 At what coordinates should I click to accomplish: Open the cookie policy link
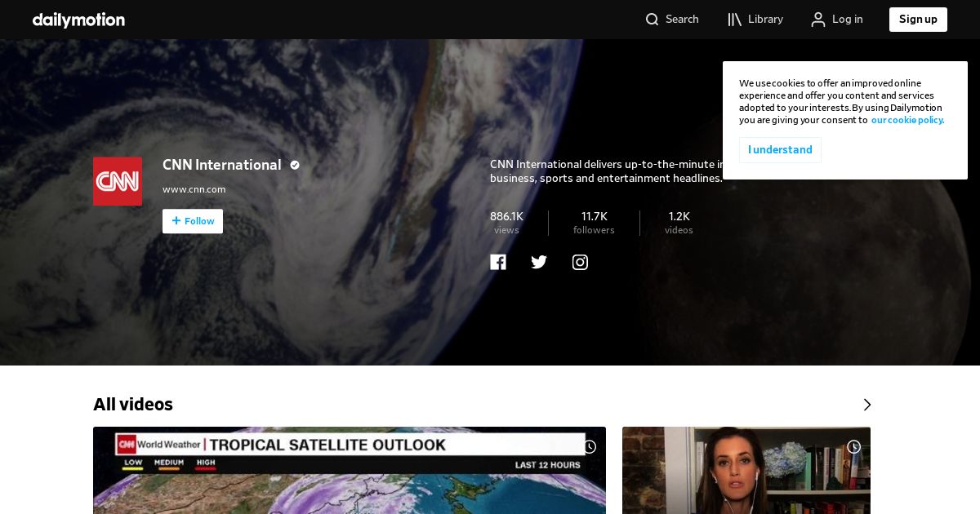click(907, 120)
